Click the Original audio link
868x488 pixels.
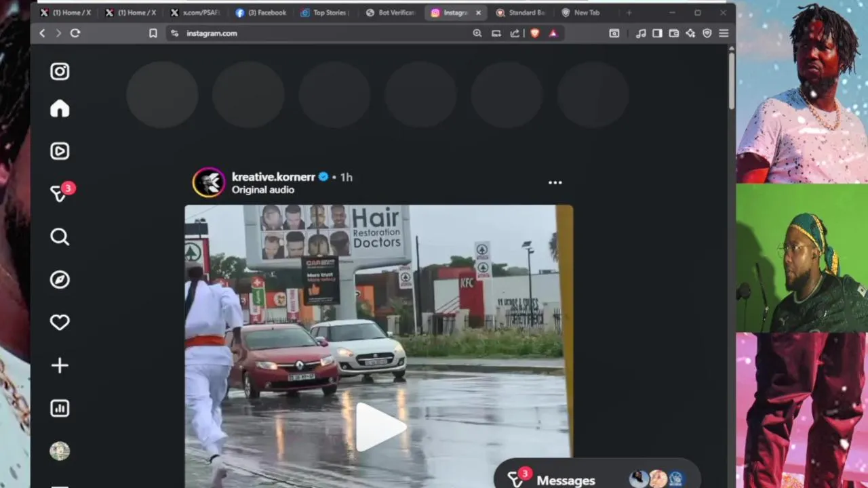point(263,190)
